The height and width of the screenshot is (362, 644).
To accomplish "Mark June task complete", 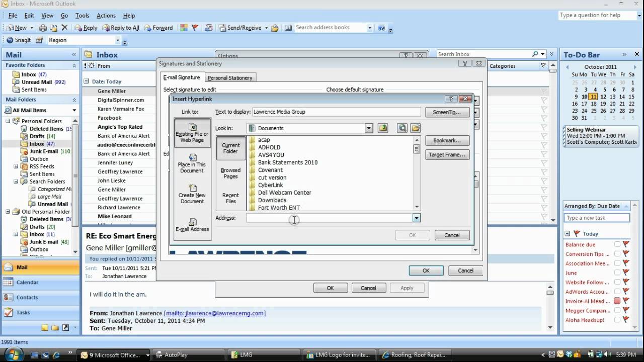I will coord(617,273).
